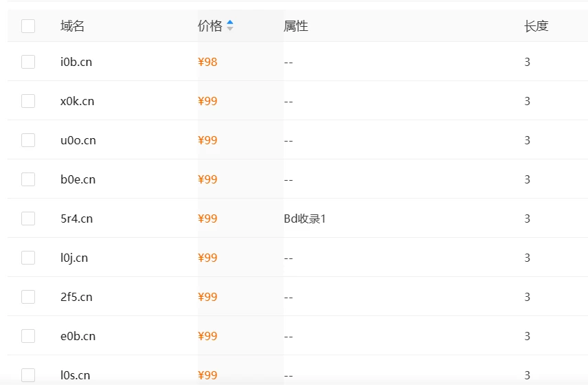Select the x0k.cn row checkbox
This screenshot has width=588, height=391.
coord(28,101)
